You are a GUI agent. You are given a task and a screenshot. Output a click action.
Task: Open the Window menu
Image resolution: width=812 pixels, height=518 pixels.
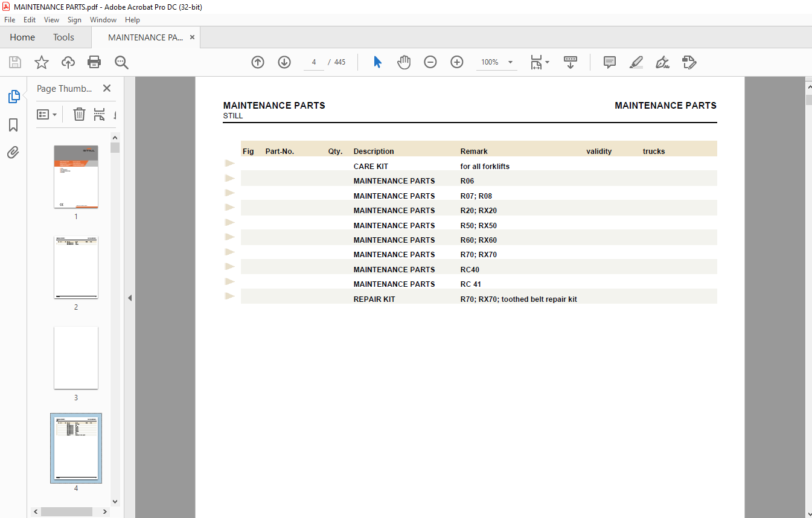coord(103,20)
